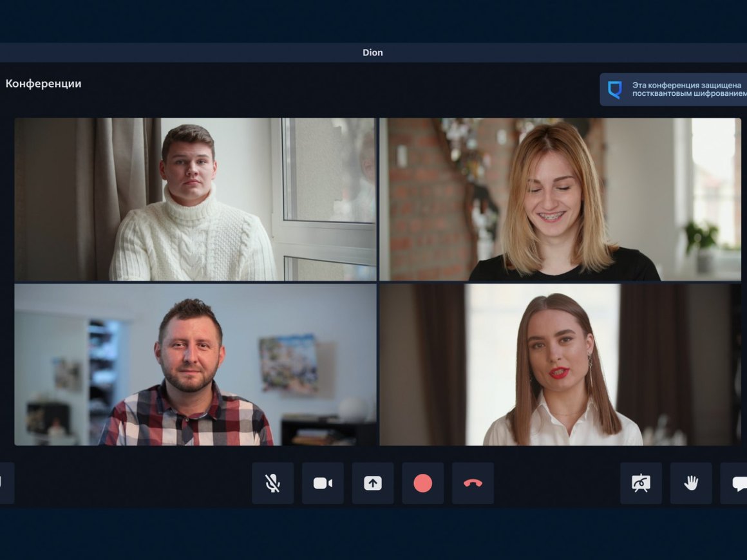Viewport: 747px width, 560px height.
Task: End the call with red phone icon
Action: (473, 483)
